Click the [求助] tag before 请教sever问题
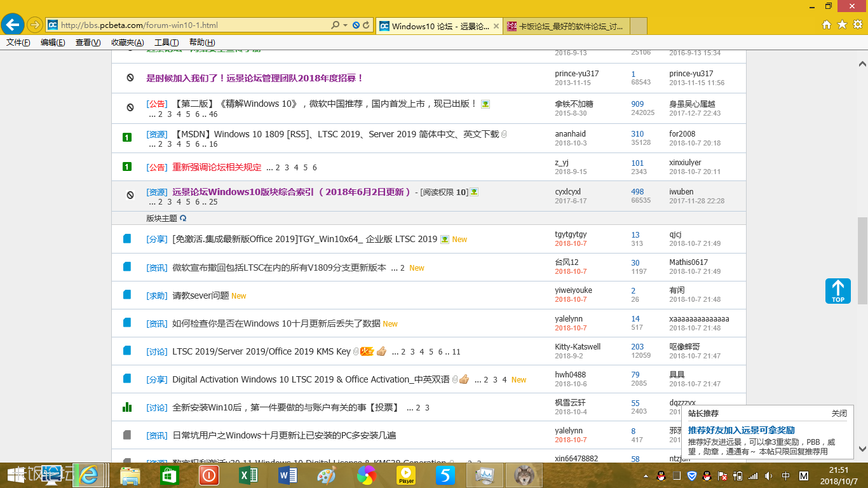This screenshot has height=488, width=868. tap(157, 295)
